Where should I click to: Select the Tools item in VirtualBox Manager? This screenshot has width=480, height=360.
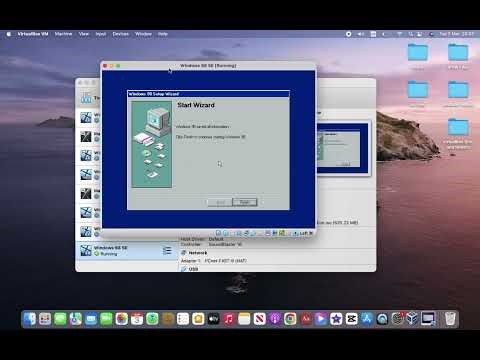[x=89, y=98]
